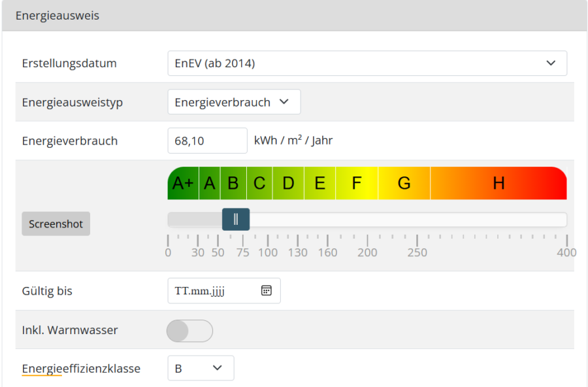
Task: Click the Gültig bis date field
Action: (216, 291)
